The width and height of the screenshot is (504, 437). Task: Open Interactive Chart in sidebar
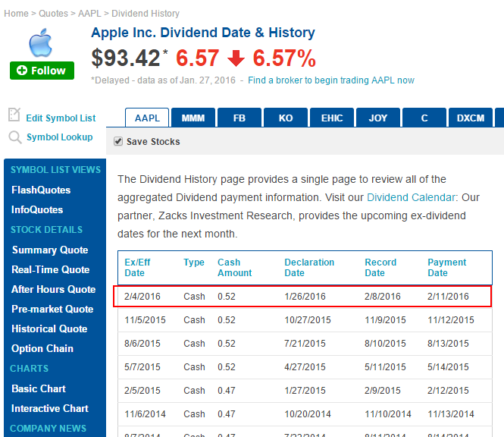[50, 408]
